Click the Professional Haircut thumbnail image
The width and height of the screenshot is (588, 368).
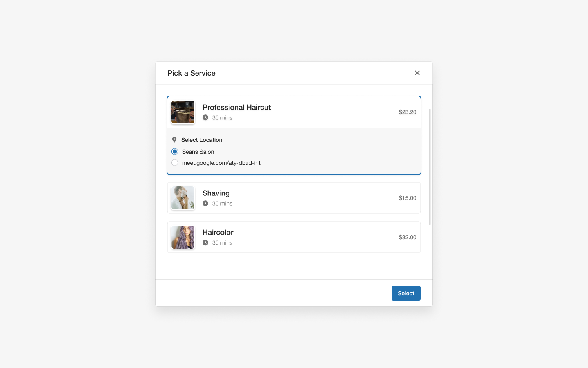click(183, 112)
